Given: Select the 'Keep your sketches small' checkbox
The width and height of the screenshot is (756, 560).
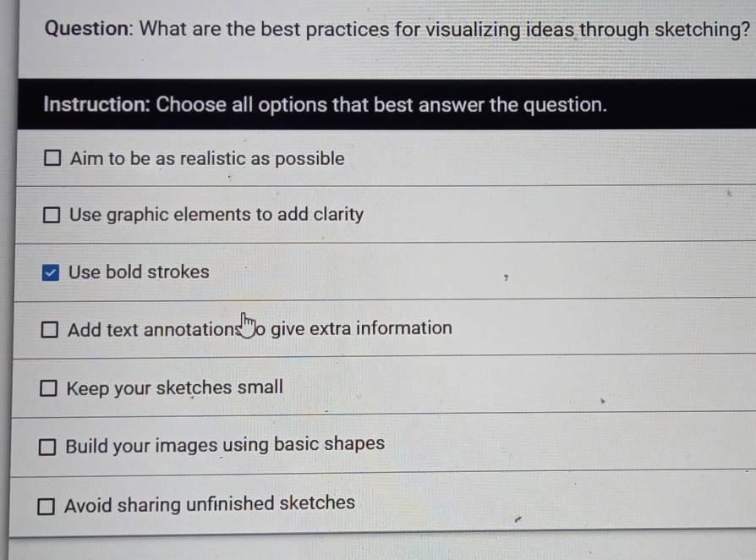Looking at the screenshot, I should pos(49,389).
